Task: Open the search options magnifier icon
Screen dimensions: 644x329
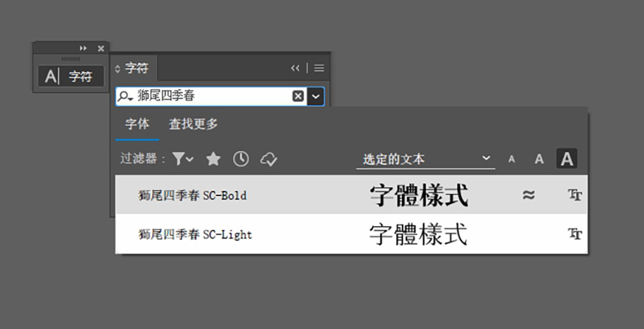Action: pos(124,97)
